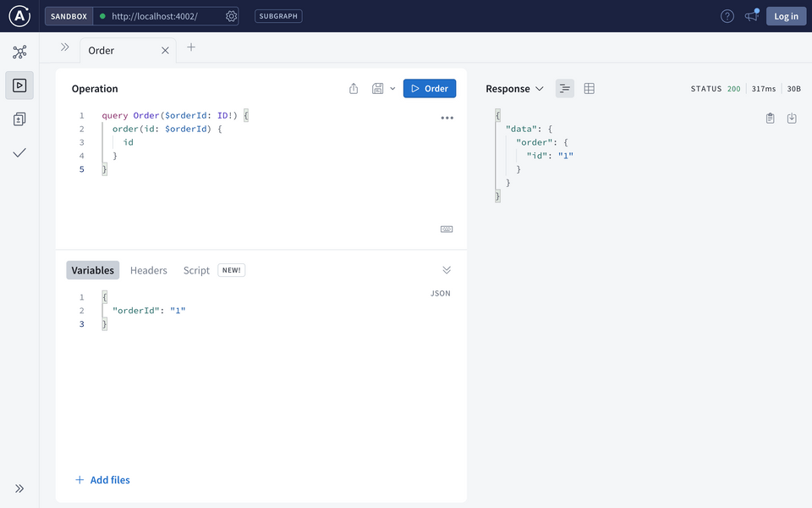812x508 pixels.
Task: Click the 317ms response time
Action: (x=764, y=89)
